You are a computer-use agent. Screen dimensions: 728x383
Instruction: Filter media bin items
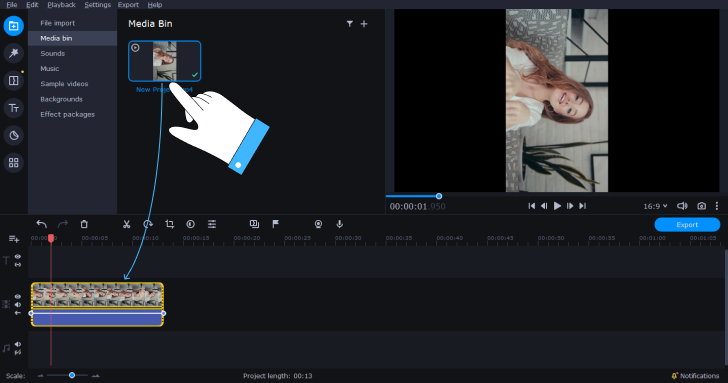[350, 24]
